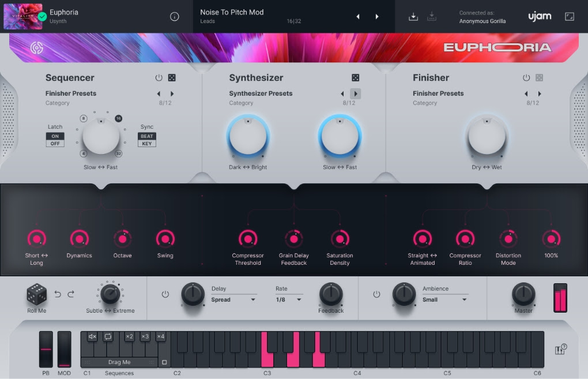Viewport: 588px width, 379px height.
Task: Open the info panel for Euphoria
Action: [x=174, y=17]
